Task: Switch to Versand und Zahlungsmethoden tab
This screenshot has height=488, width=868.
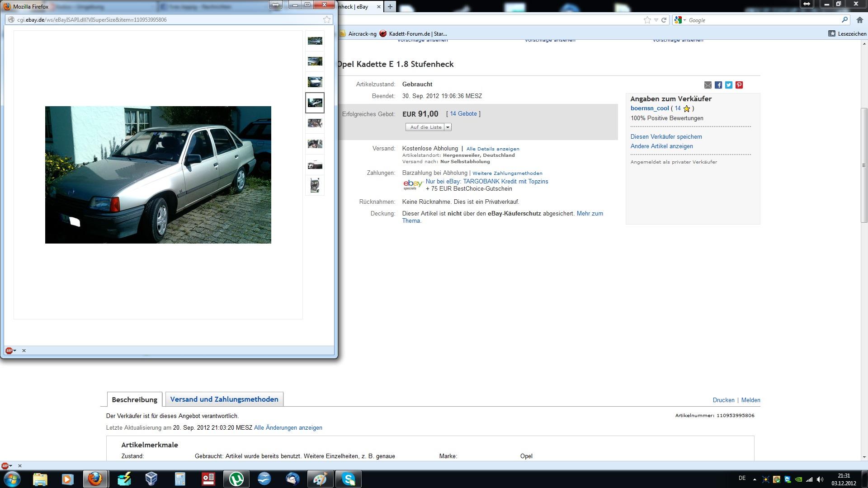Action: click(x=224, y=399)
